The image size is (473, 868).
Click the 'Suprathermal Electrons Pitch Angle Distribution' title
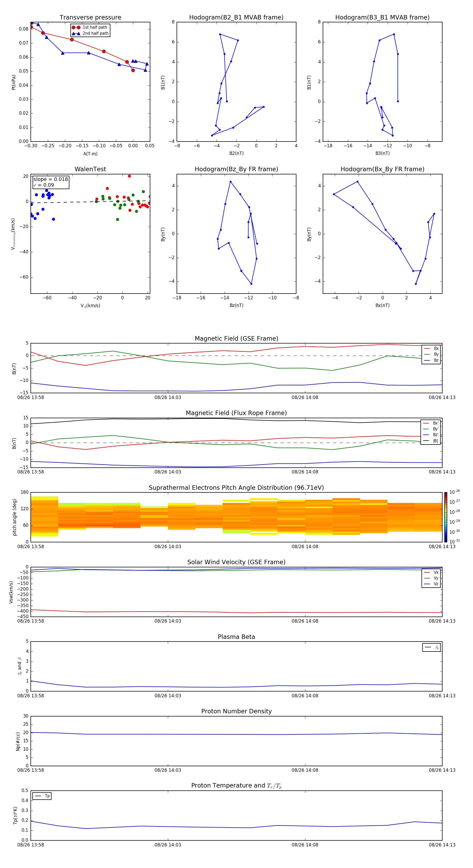pyautogui.click(x=236, y=488)
